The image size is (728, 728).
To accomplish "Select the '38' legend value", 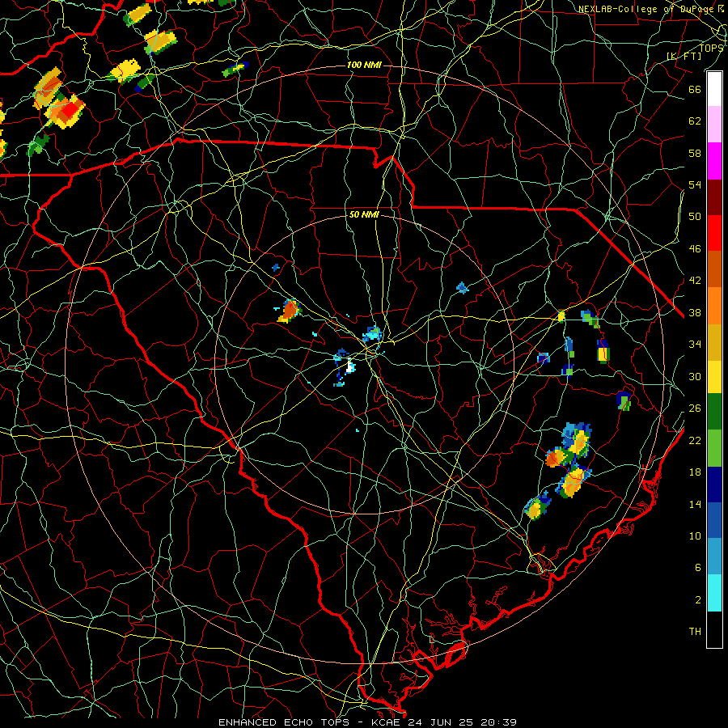I will [695, 312].
